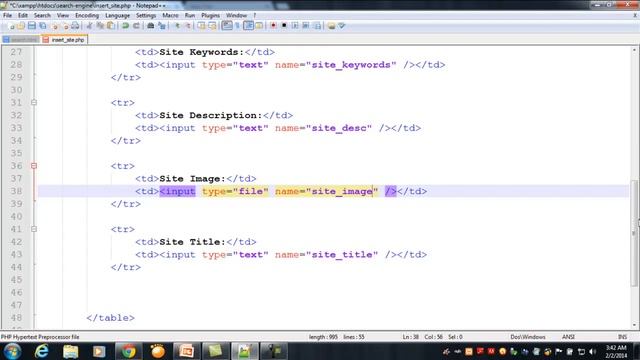640x360 pixels.
Task: Collapse the tr block at line 41
Action: [x=34, y=229]
